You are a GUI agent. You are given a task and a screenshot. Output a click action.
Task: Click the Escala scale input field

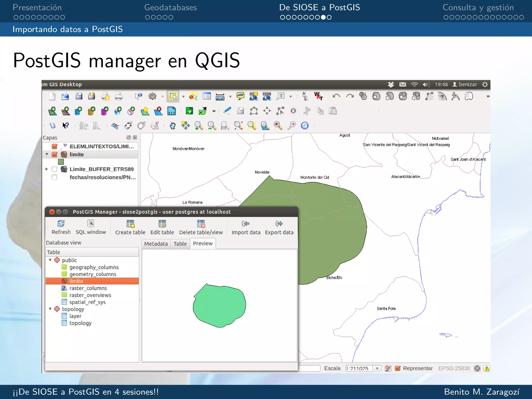359,368
